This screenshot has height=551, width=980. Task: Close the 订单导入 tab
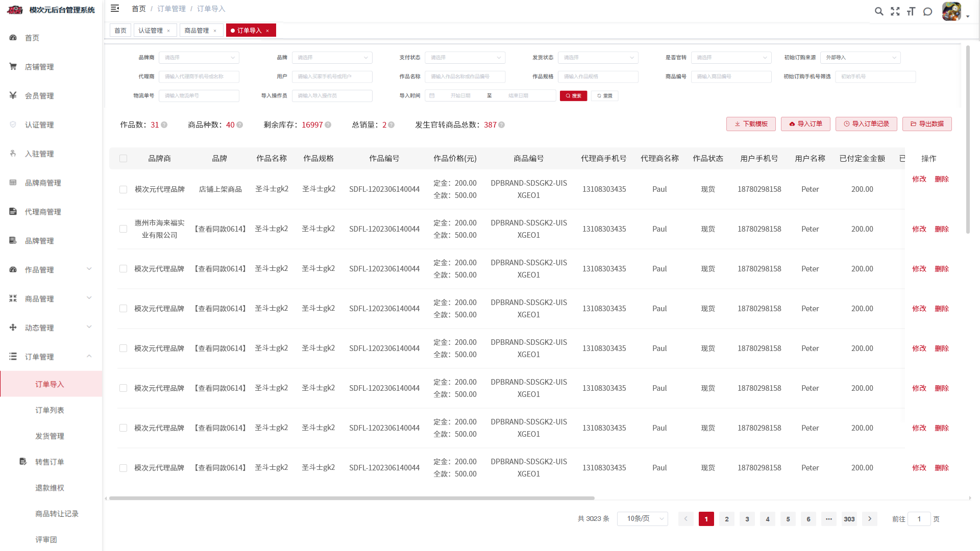coord(267,31)
